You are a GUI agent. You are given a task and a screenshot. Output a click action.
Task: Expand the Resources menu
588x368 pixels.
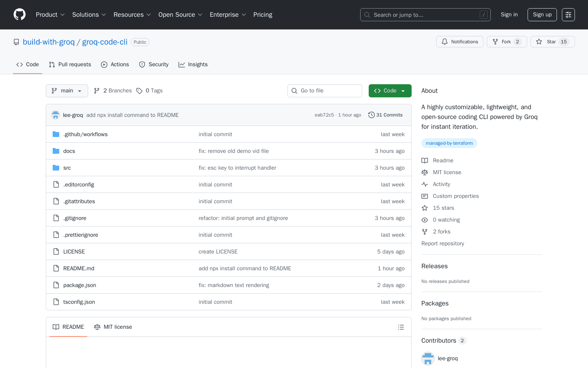[x=132, y=15]
